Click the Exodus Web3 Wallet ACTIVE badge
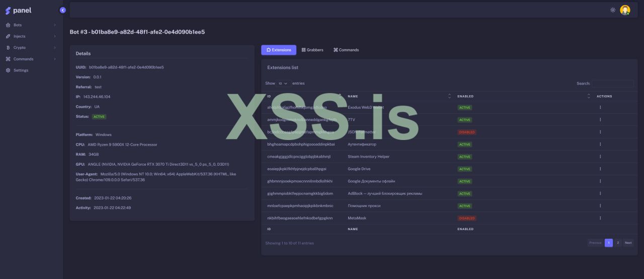 [464, 107]
